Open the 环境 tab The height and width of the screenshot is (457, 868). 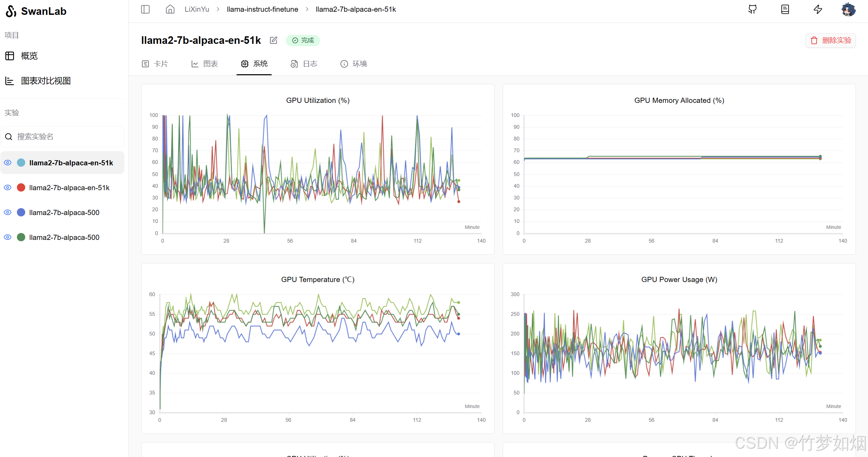pyautogui.click(x=354, y=64)
